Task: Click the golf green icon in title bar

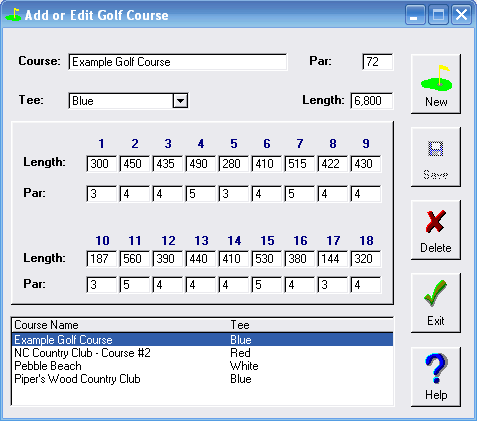Action: pyautogui.click(x=14, y=15)
